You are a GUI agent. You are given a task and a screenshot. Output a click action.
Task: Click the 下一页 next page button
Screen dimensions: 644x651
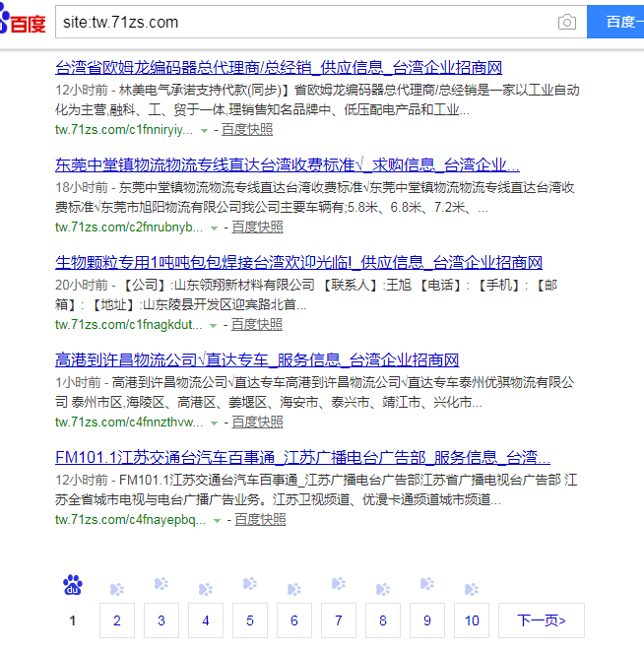coord(541,620)
